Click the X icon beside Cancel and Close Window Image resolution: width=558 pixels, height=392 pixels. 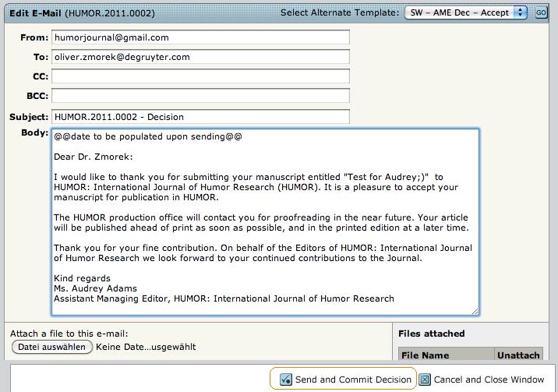(425, 380)
